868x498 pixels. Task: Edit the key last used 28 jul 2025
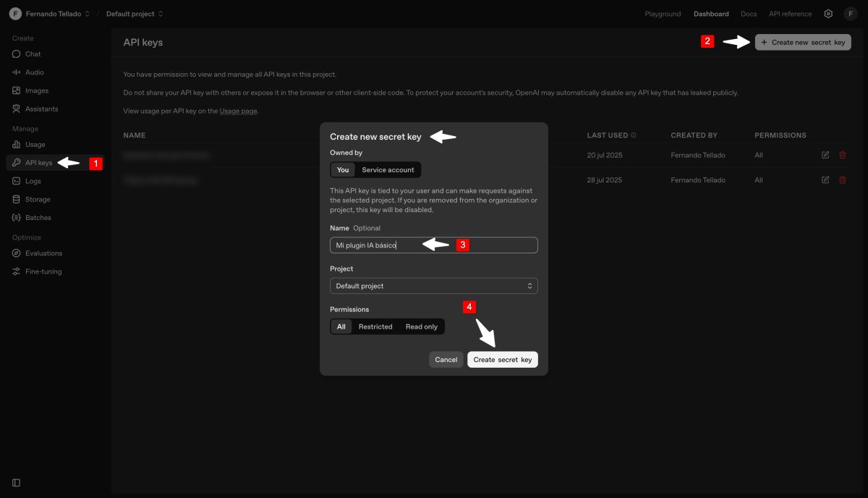tap(825, 180)
